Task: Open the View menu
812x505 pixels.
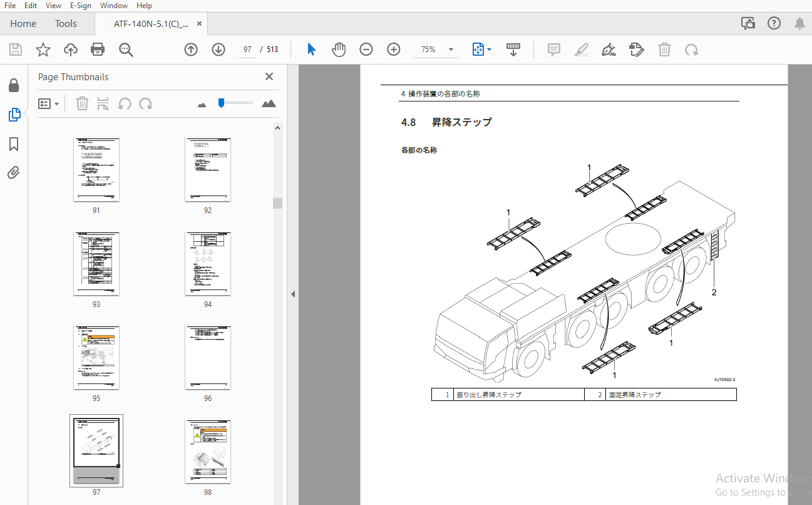Action: click(x=53, y=5)
